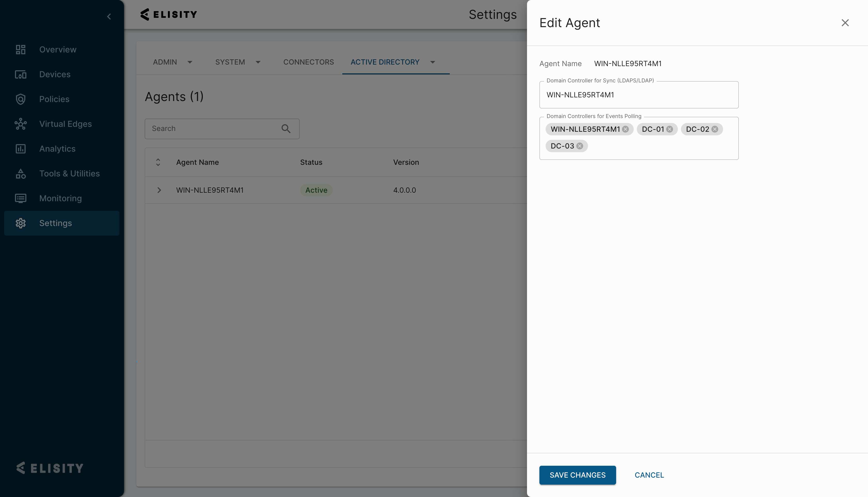This screenshot has height=497, width=868.
Task: Click the search magnifier icon
Action: (286, 129)
